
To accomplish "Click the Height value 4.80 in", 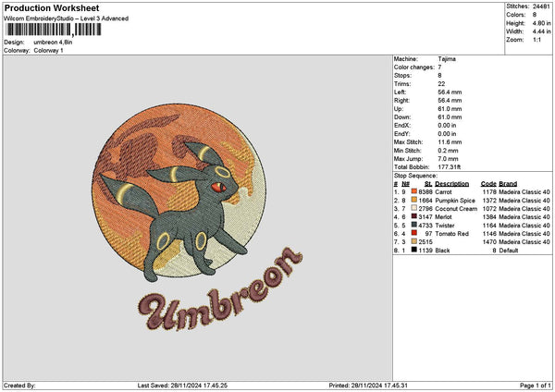I will tap(541, 23).
